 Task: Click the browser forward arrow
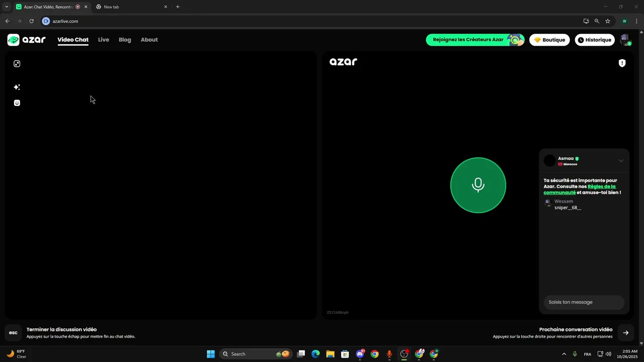pos(19,21)
